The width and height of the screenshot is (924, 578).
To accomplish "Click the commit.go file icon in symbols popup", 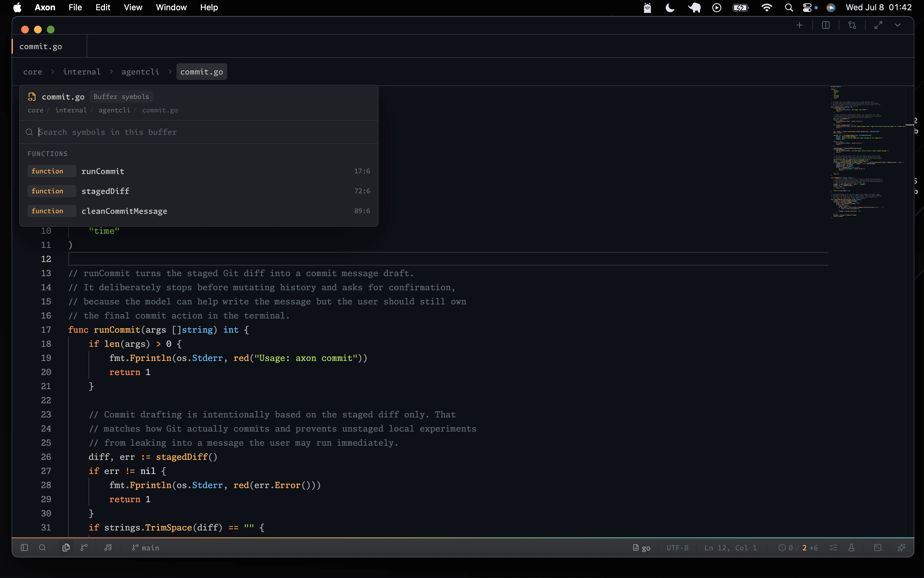I will click(32, 97).
